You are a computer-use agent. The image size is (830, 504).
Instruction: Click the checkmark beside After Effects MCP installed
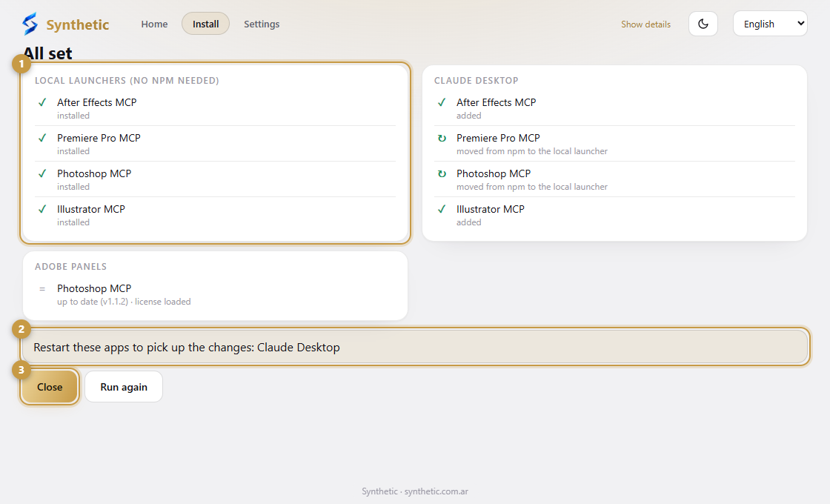tap(42, 103)
